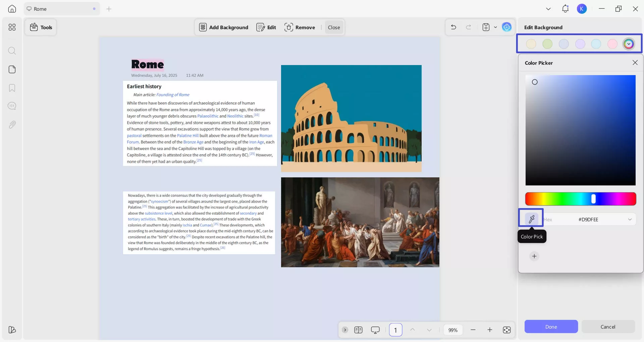
Task: Click the Rome page title
Action: tap(148, 64)
